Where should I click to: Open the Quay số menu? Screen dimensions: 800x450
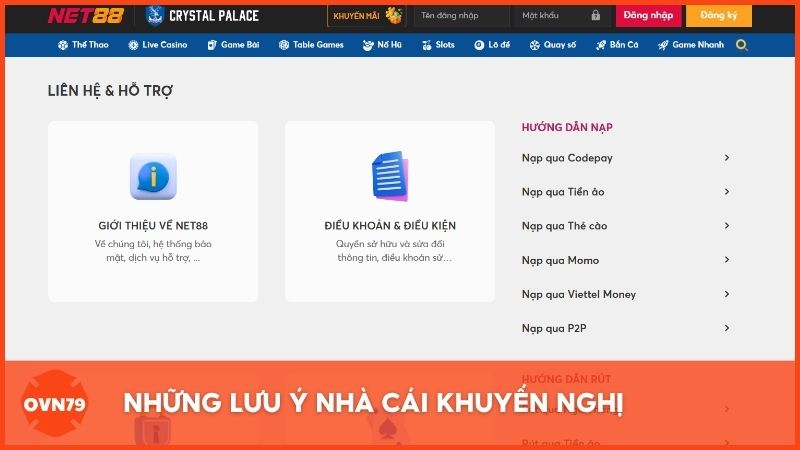tap(553, 45)
